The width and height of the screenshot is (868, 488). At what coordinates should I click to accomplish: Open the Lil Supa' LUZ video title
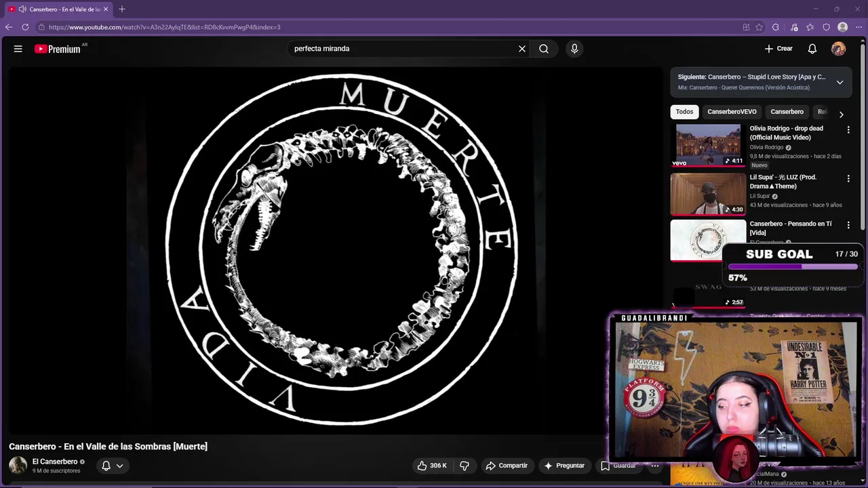(783, 182)
